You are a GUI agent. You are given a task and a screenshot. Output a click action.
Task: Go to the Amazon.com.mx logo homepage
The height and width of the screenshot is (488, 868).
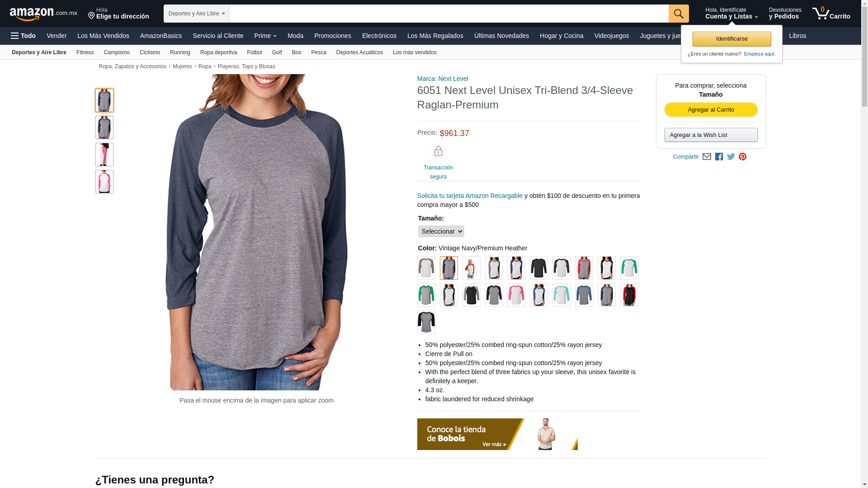(x=43, y=14)
